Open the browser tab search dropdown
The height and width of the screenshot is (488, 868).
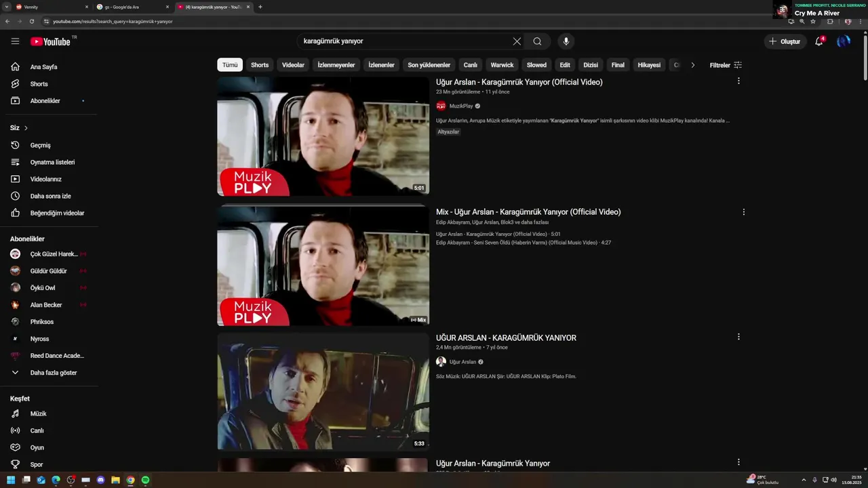[5, 7]
